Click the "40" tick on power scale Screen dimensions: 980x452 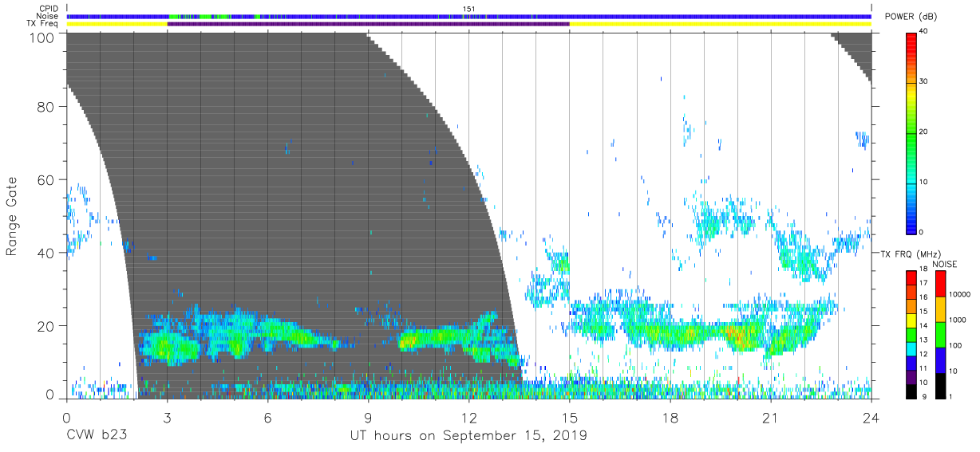pyautogui.click(x=925, y=32)
